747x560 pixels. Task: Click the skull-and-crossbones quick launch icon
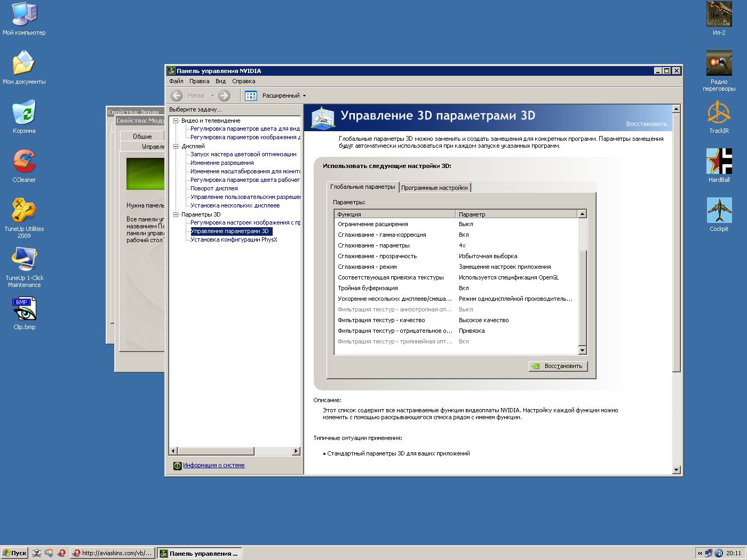tap(37, 553)
